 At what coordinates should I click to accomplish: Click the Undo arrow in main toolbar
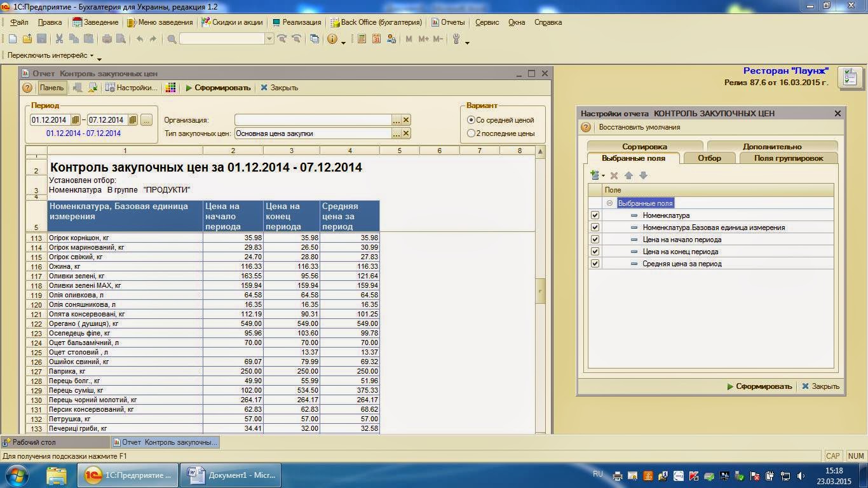140,39
